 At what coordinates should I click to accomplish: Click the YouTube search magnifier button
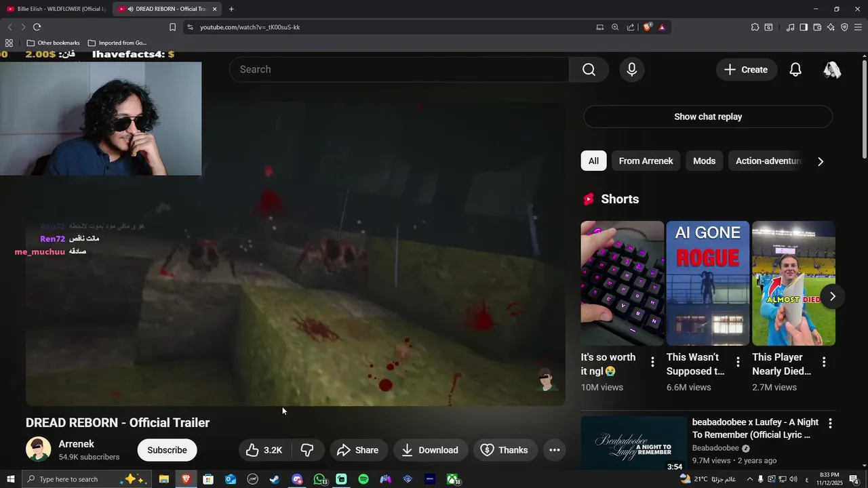click(x=589, y=70)
